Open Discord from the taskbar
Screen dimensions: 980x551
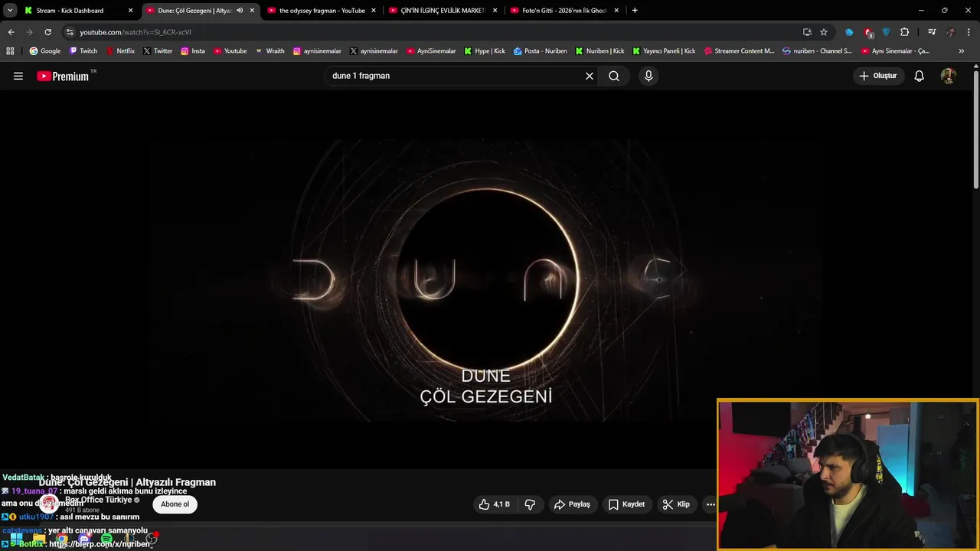coord(84,540)
